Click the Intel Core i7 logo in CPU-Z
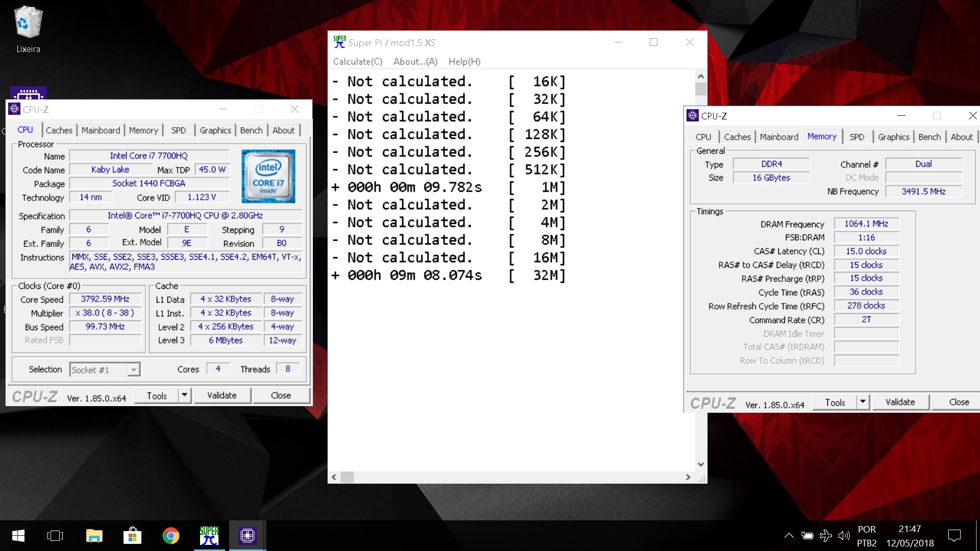Image resolution: width=980 pixels, height=551 pixels. coord(268,176)
